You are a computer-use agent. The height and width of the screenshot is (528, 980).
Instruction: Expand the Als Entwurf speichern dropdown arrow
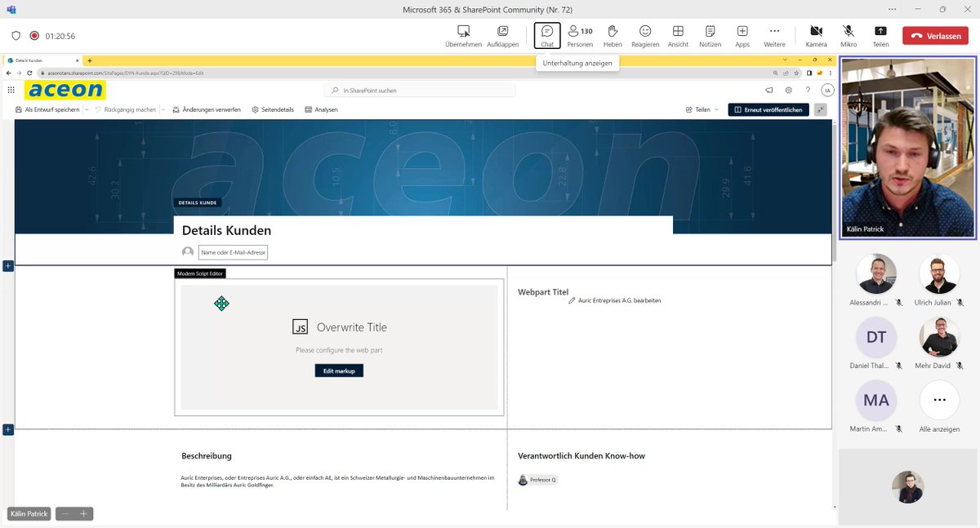[86, 109]
